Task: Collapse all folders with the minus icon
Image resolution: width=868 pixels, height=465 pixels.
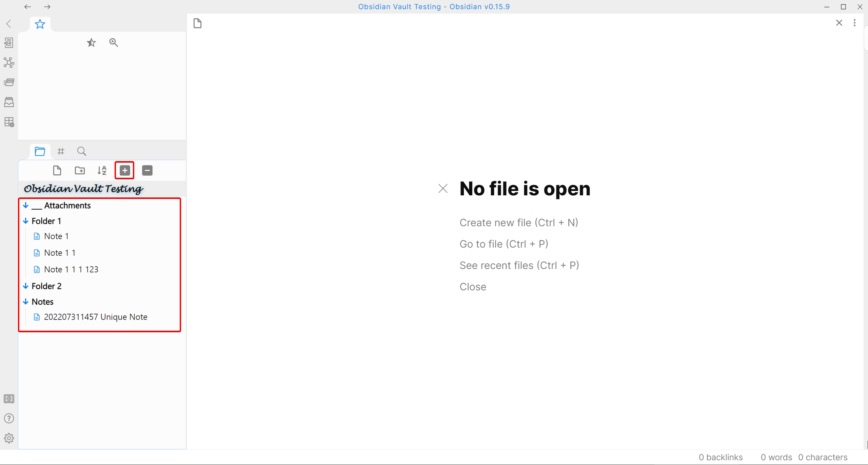Action: [x=147, y=170]
